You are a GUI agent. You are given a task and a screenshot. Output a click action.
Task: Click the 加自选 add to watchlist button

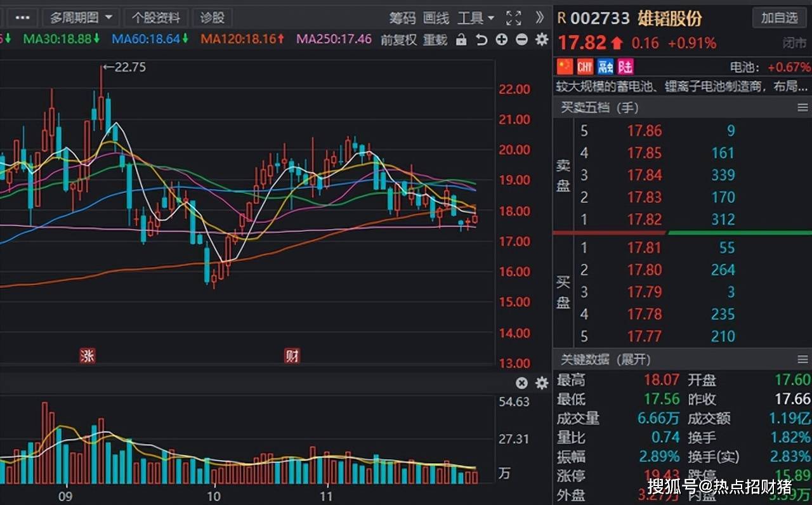tap(780, 18)
